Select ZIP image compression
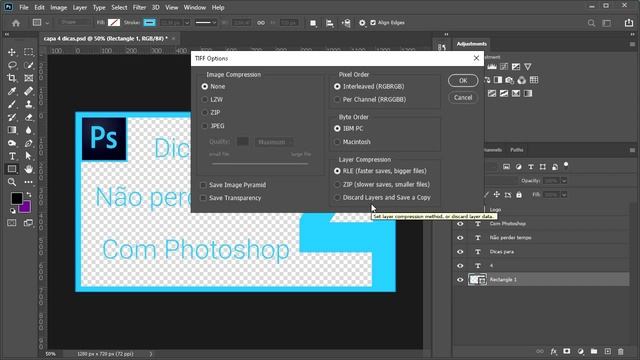 pos(205,113)
